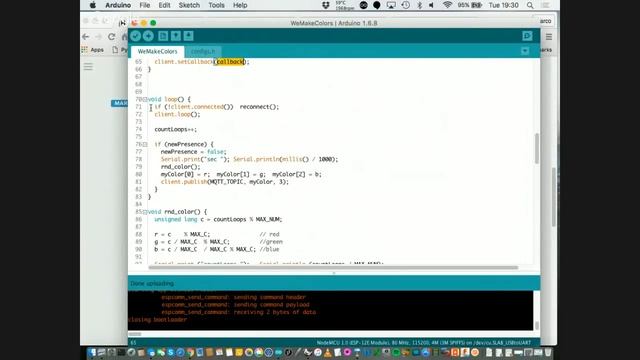Viewport: 640px width, 360px height.
Task: Click the Verify sketch checkmark button
Action: point(136,36)
